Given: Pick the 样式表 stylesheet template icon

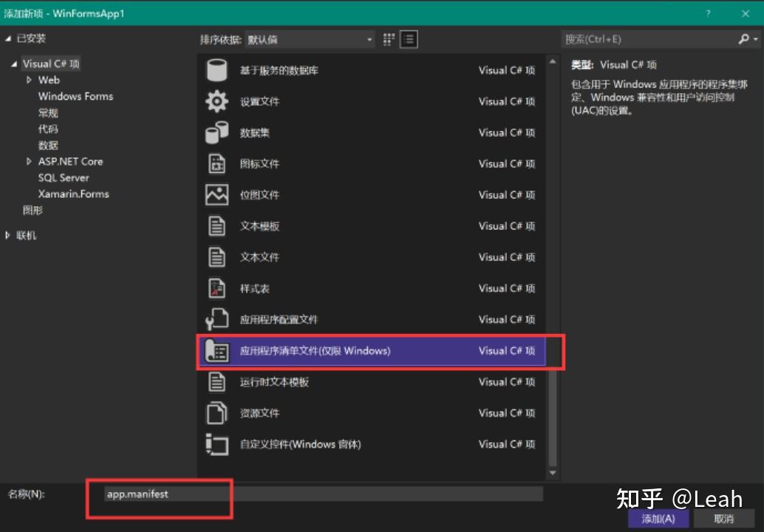Looking at the screenshot, I should 217,288.
